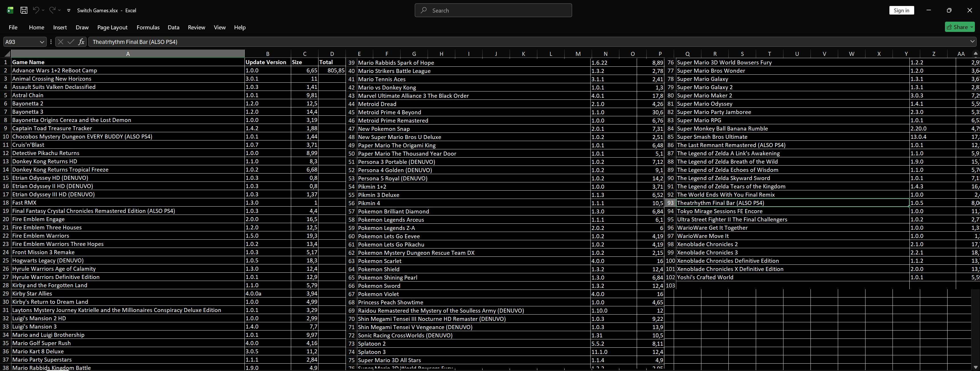
Task: Click the Excel app logo icon
Action: (x=10, y=10)
